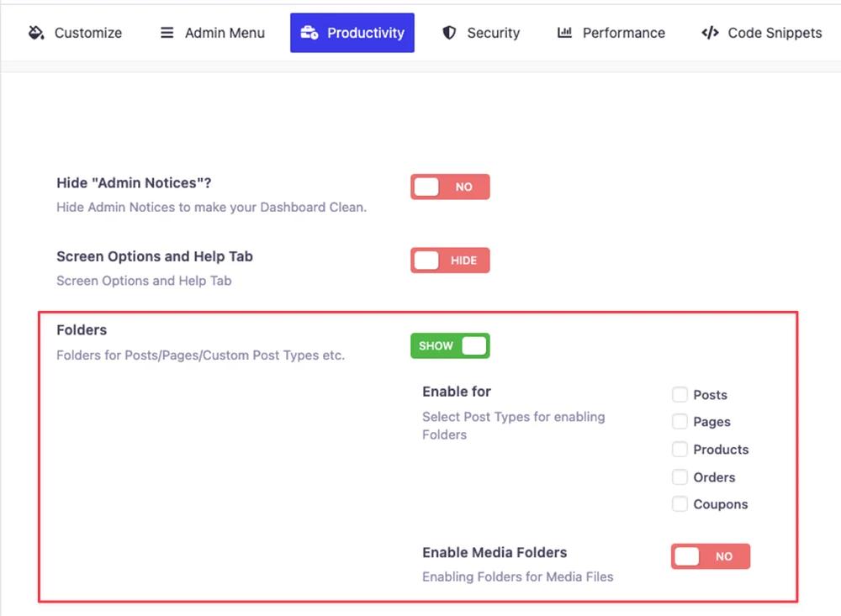Go to the Security tab
This screenshot has width=841, height=616.
click(481, 33)
